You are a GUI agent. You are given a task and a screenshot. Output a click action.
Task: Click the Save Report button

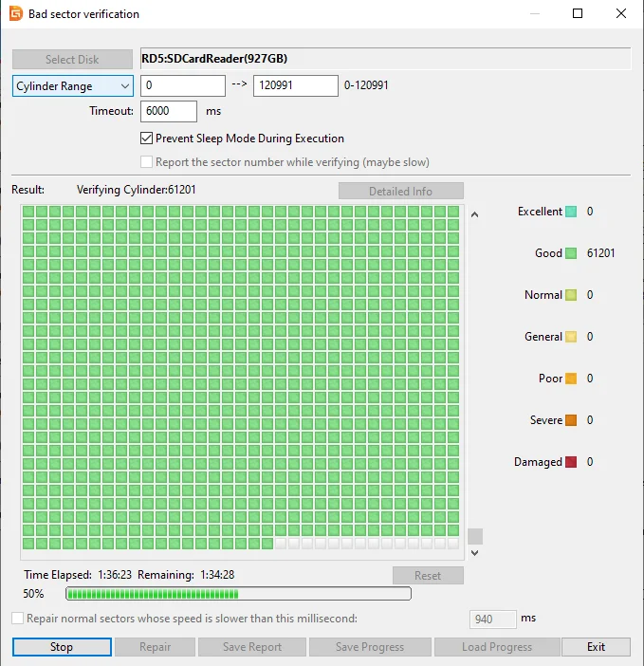pos(252,647)
